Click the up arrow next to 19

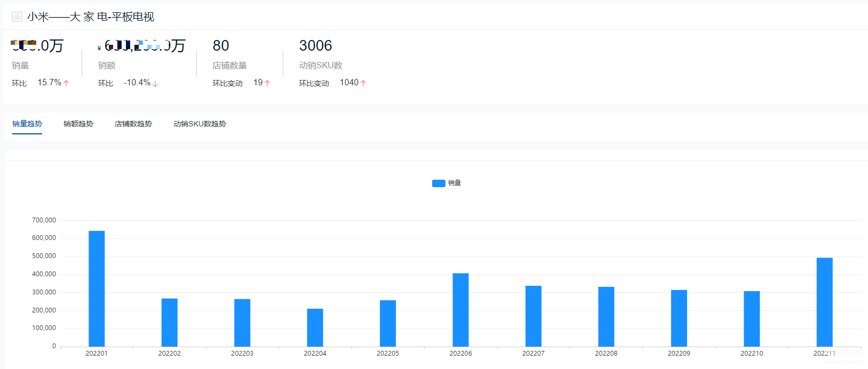point(267,83)
